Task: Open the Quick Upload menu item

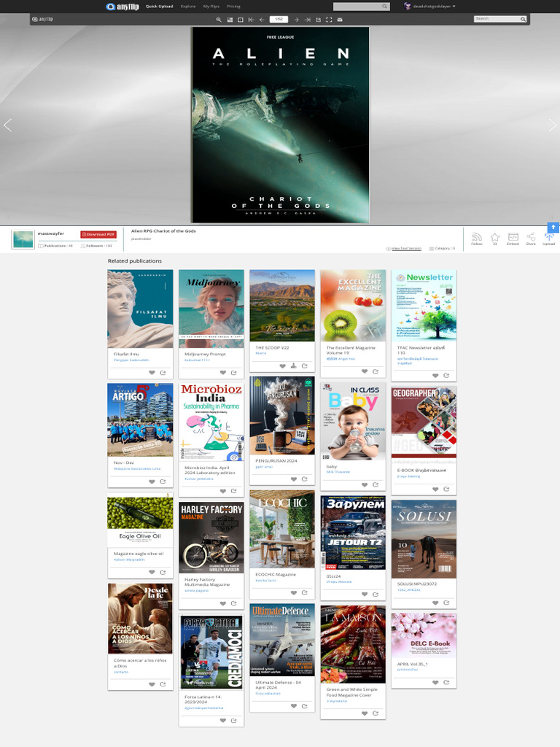Action: point(159,7)
